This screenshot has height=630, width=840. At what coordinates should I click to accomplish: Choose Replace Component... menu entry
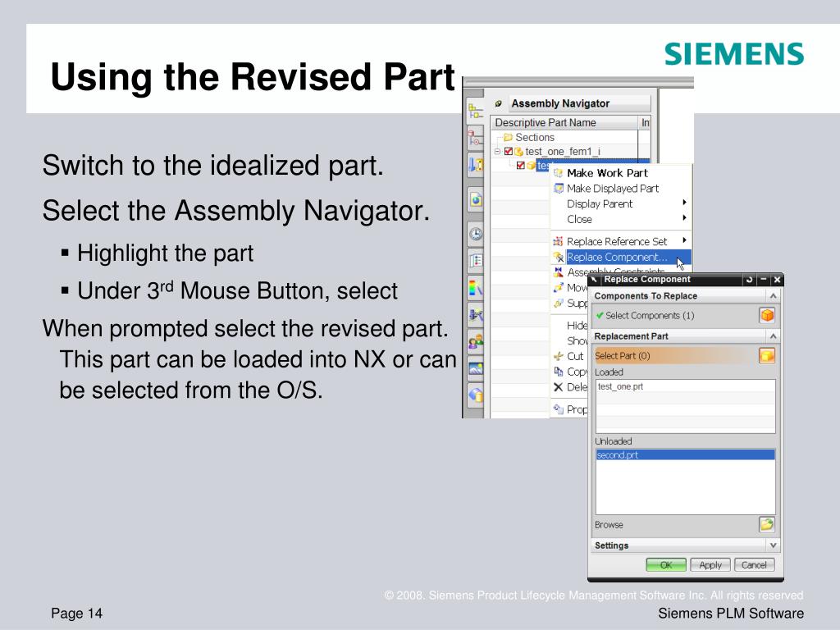point(622,257)
